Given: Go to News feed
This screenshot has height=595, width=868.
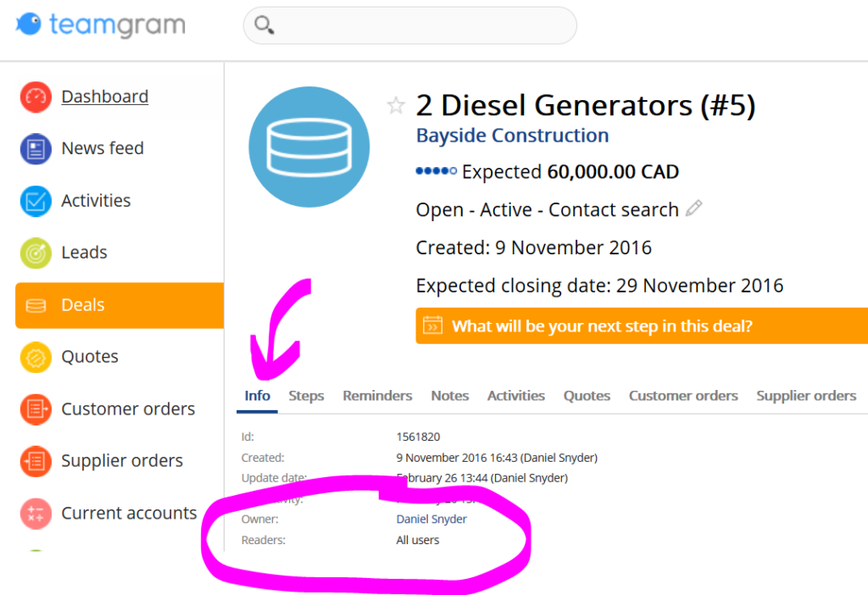Looking at the screenshot, I should click(103, 148).
